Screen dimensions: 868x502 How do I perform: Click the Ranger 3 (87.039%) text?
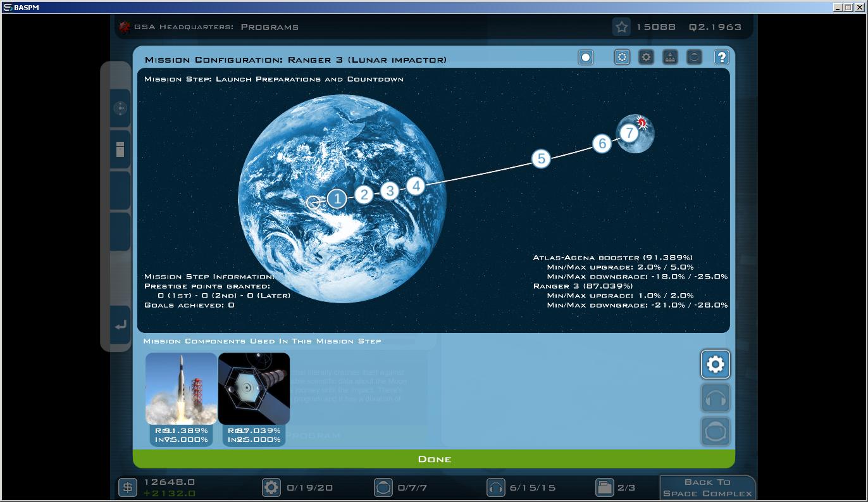point(583,286)
